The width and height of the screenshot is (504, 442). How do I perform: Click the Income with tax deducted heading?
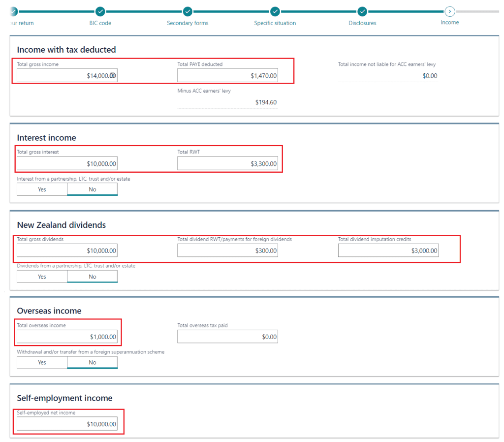[66, 50]
